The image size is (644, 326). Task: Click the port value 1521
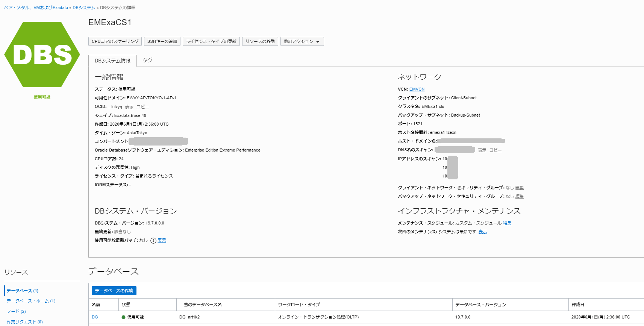(x=418, y=124)
